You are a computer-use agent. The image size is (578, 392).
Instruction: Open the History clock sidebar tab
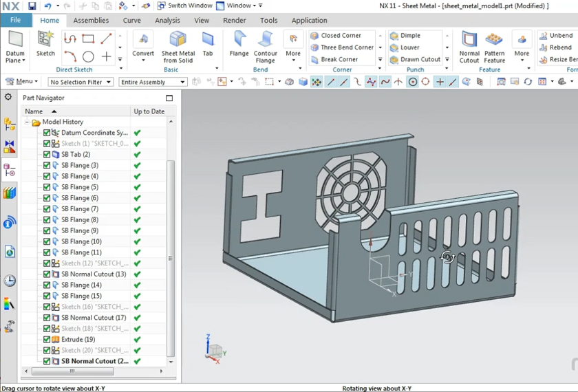[10, 281]
